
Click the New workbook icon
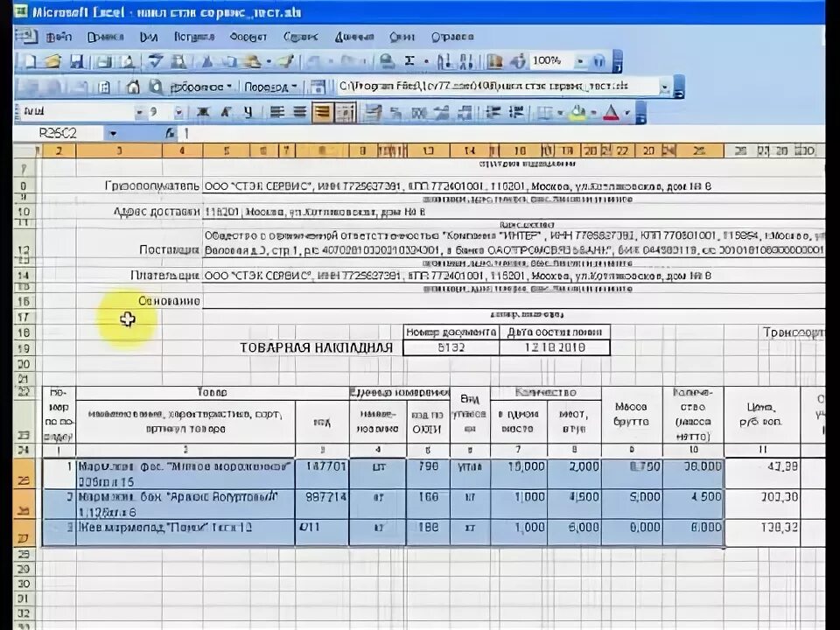[31, 61]
